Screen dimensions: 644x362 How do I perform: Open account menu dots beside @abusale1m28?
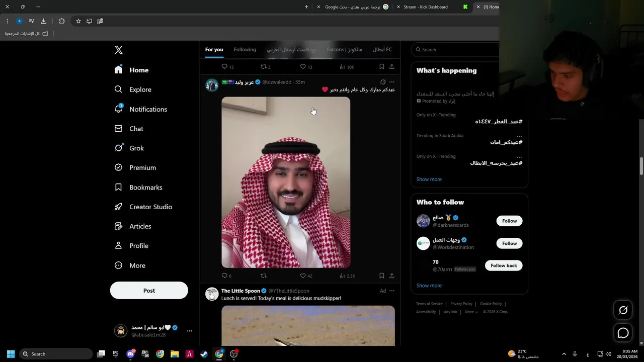pos(190,331)
